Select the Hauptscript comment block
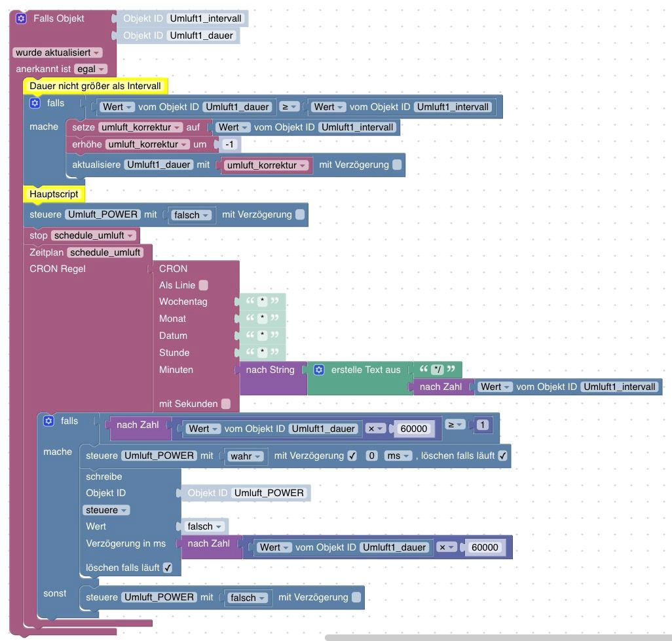 tap(54, 194)
